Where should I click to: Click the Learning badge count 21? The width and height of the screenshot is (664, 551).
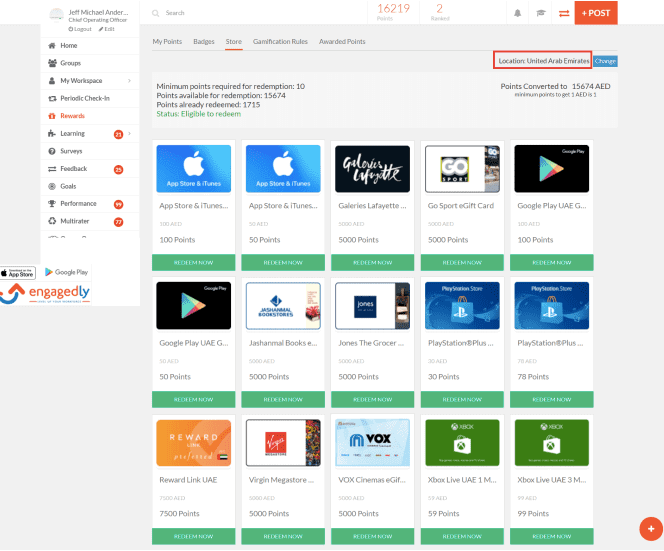(119, 135)
